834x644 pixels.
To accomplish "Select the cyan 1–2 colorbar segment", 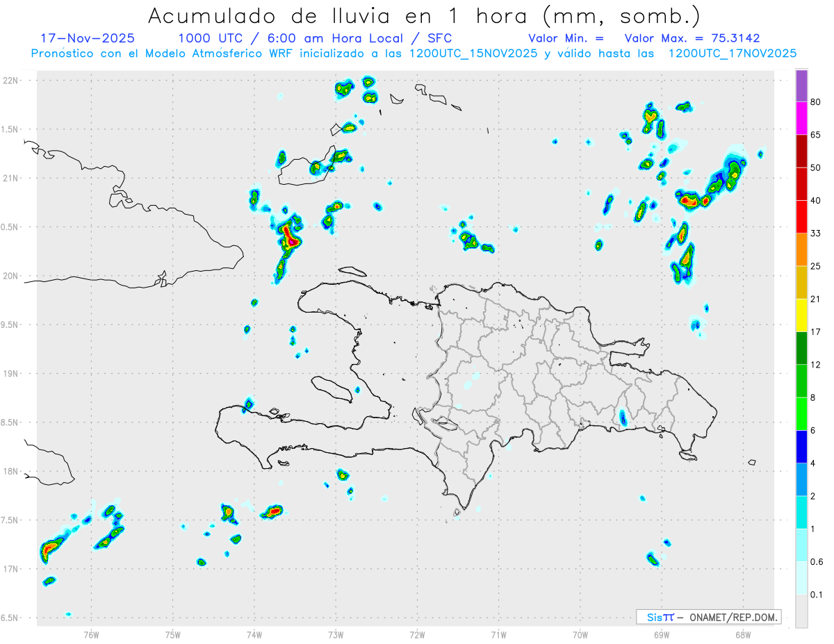I will point(801,512).
